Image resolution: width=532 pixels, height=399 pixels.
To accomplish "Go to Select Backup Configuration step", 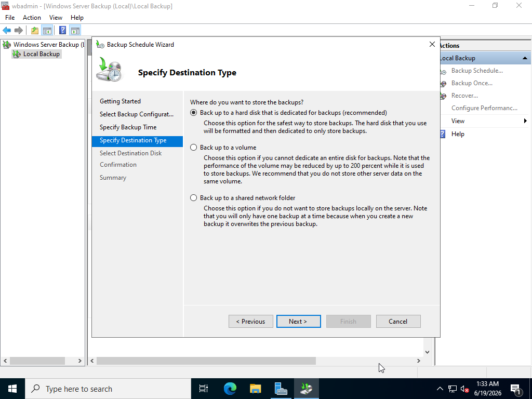I will pos(137,114).
